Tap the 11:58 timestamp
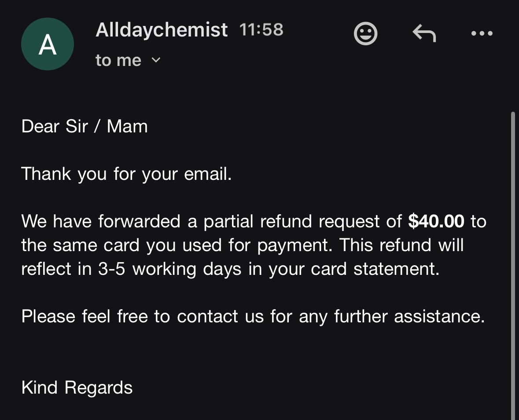Screen dimensions: 519x420 261,30
